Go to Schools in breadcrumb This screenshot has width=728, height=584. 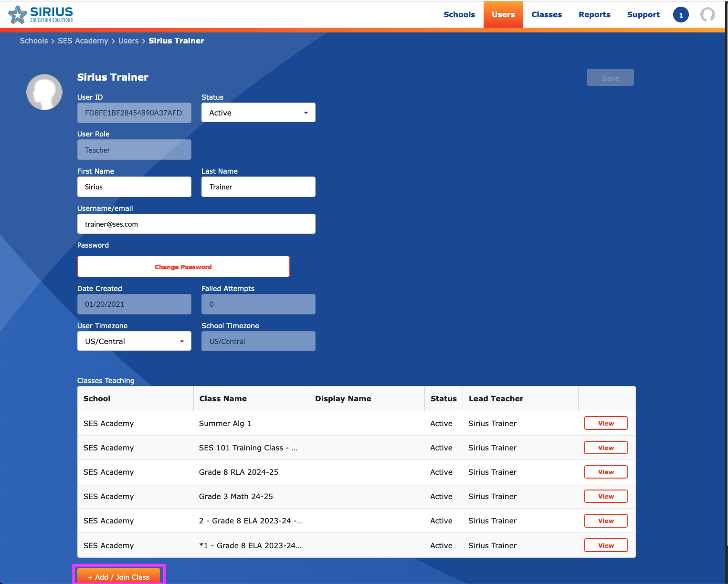point(34,41)
